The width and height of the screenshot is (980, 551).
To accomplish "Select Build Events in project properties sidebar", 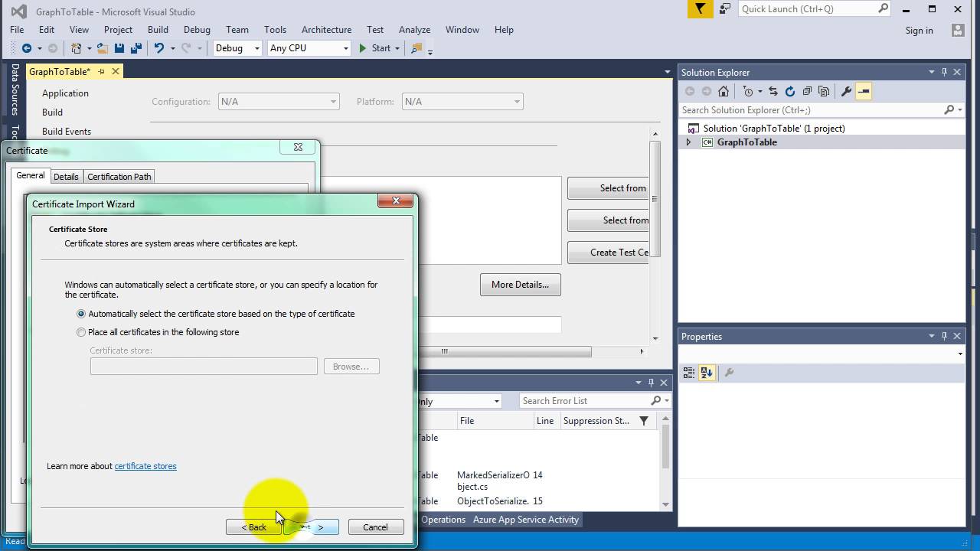I will point(67,132).
